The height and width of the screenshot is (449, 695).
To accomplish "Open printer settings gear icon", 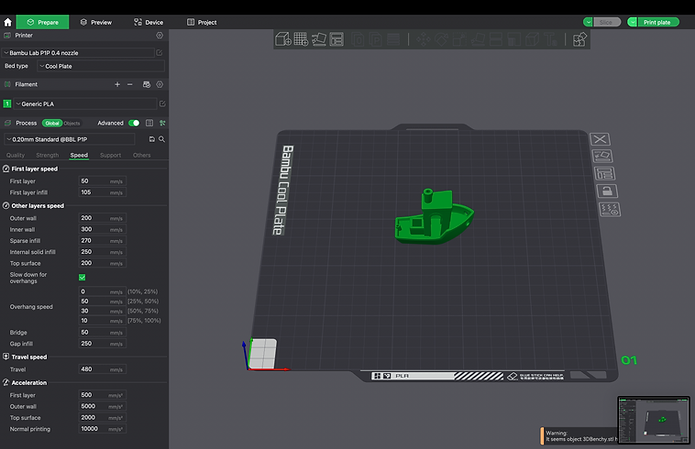I will tap(160, 35).
